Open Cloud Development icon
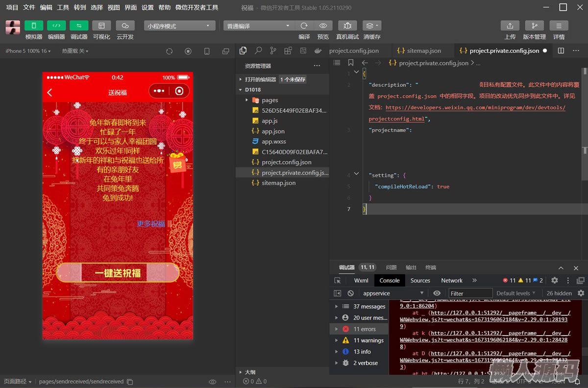 coord(125,26)
